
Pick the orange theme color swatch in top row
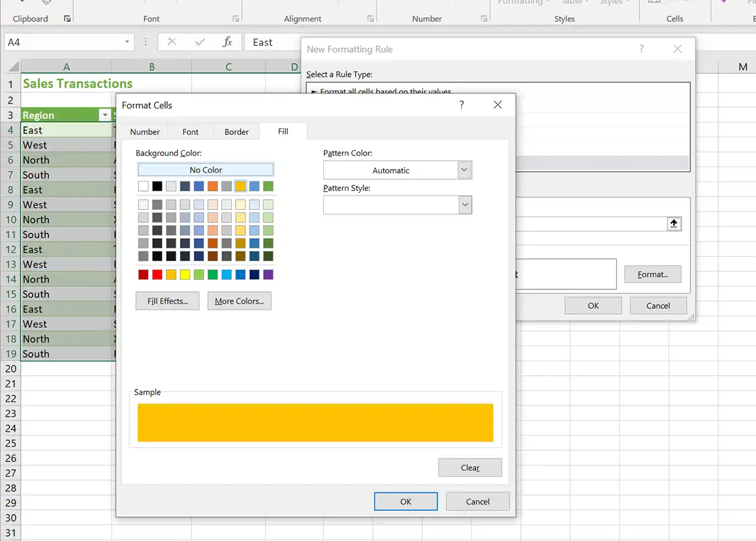tap(213, 186)
